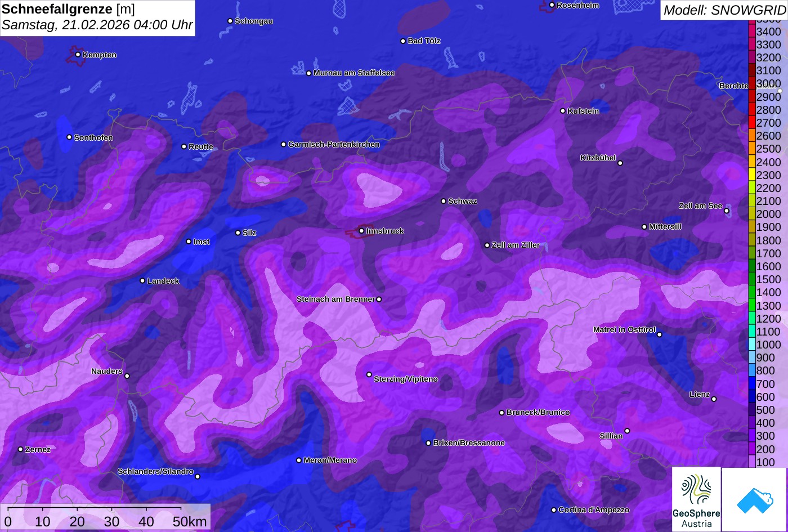Select the 'Sterzing/Vipiteno' label

point(406,379)
